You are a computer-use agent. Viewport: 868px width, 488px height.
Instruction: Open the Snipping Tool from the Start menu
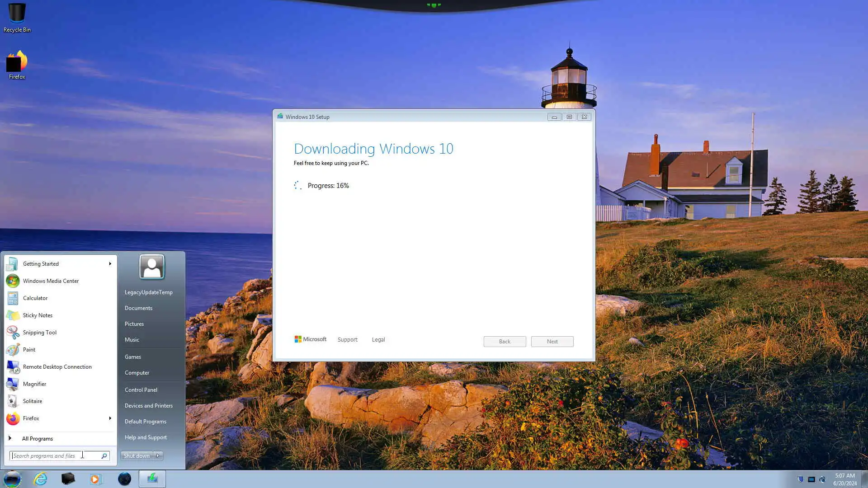tap(40, 333)
